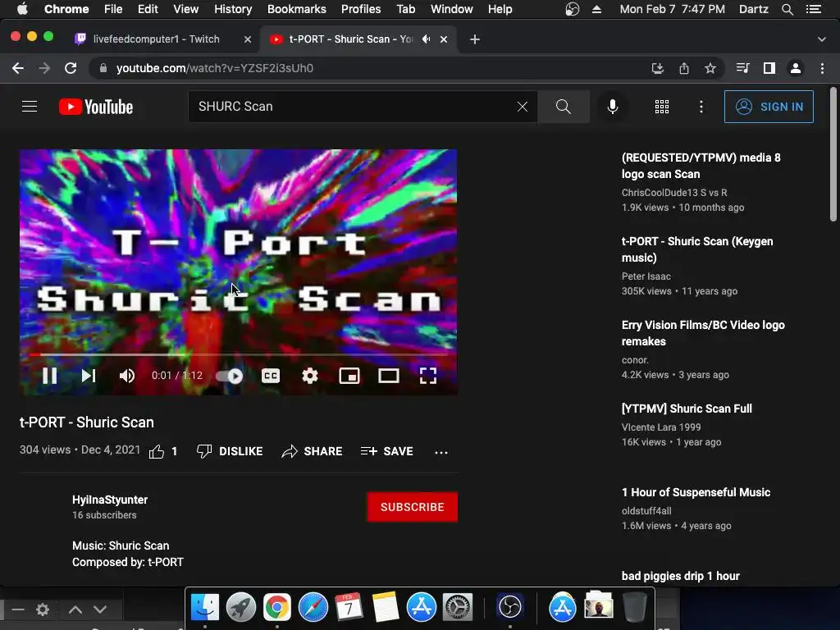Skip to the next video
The width and height of the screenshot is (840, 630).
(x=89, y=376)
